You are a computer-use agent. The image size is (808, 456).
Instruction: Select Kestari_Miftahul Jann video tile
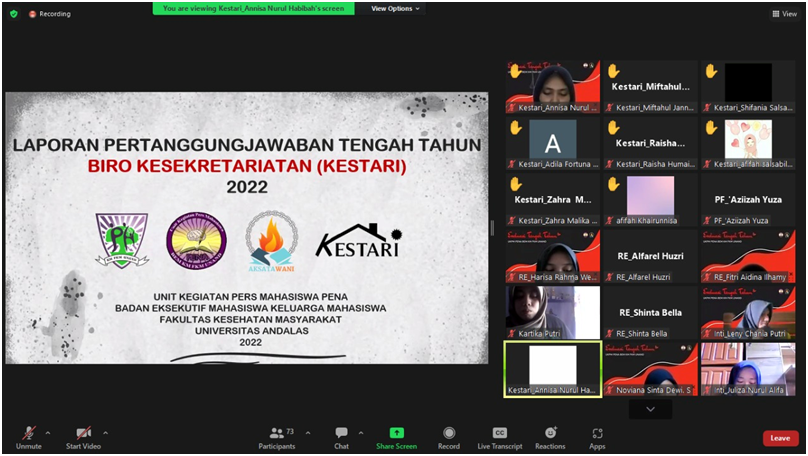[x=650, y=87]
